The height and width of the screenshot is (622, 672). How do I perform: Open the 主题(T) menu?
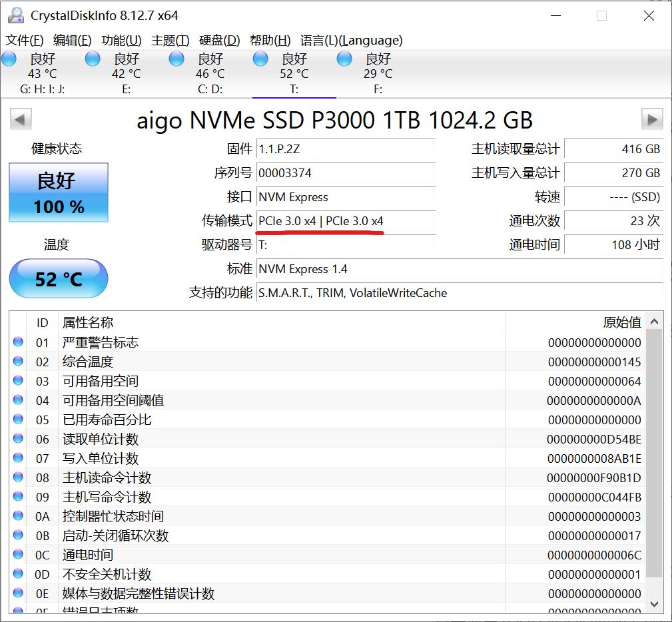pos(170,41)
